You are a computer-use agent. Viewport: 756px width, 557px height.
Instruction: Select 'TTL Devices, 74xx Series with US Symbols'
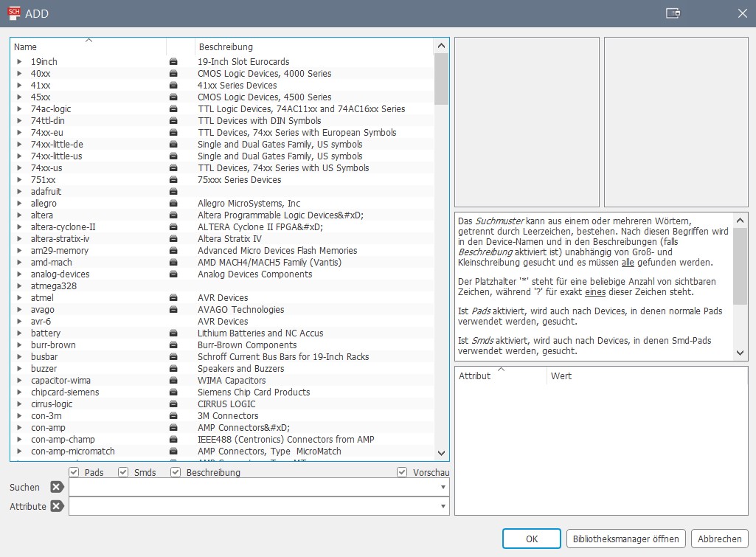tap(283, 167)
